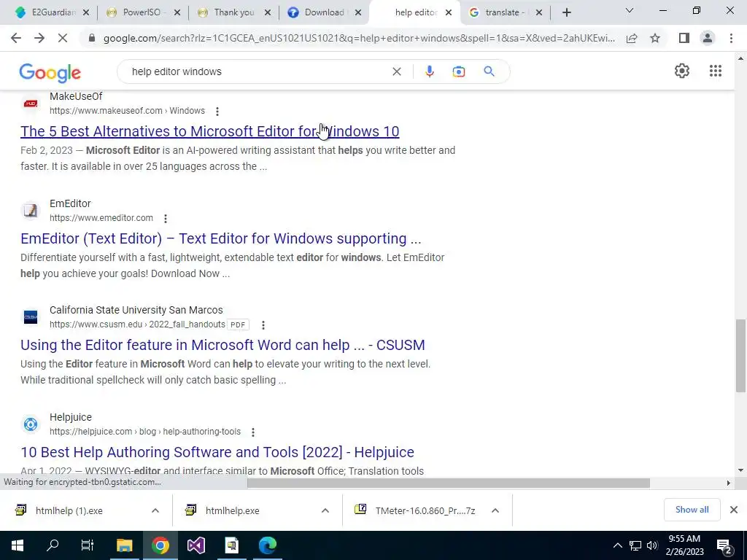Click the address bar URL

point(359,38)
